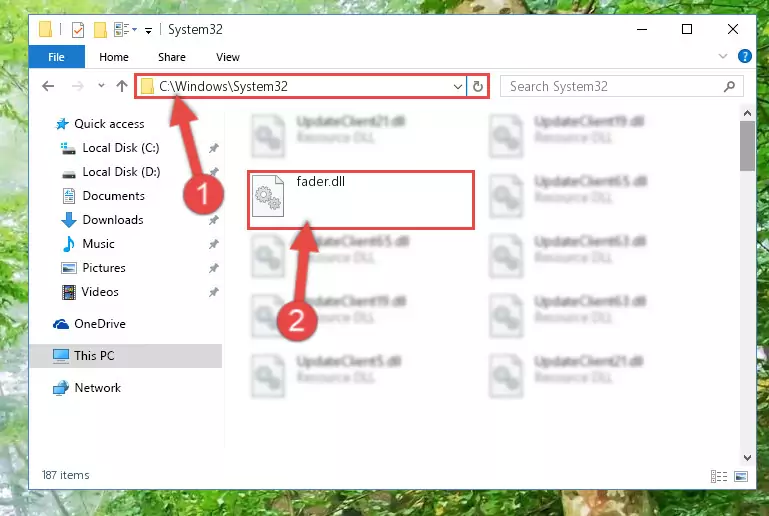Click the pin icon beside Videos
The width and height of the screenshot is (769, 516).
(213, 292)
